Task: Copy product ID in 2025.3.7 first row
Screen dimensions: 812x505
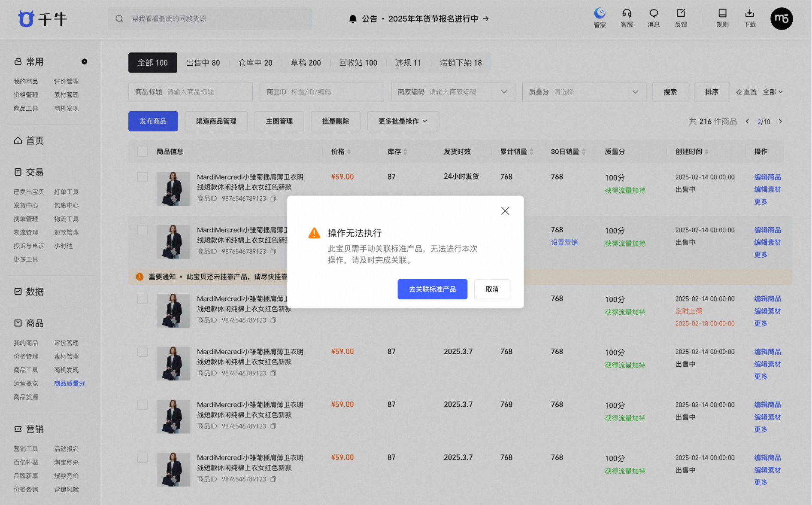Action: [273, 374]
